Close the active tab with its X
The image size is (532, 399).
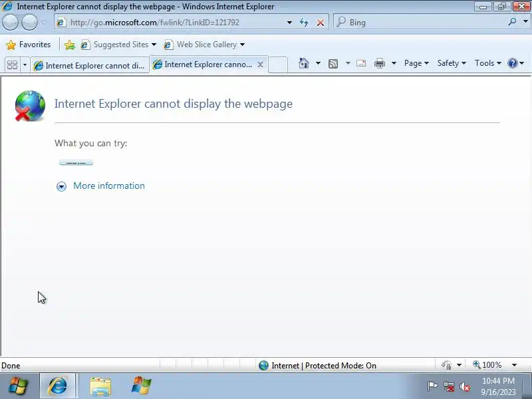pos(260,65)
